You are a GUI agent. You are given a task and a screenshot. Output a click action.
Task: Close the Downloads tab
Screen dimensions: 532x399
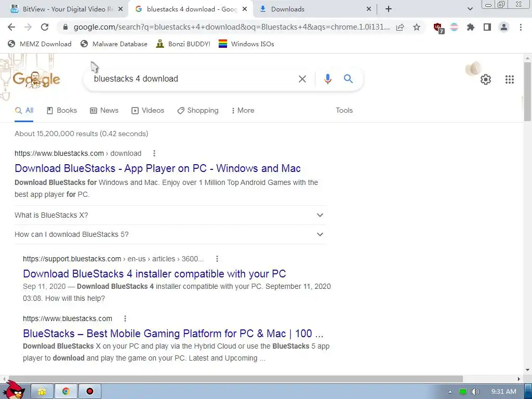(x=369, y=9)
